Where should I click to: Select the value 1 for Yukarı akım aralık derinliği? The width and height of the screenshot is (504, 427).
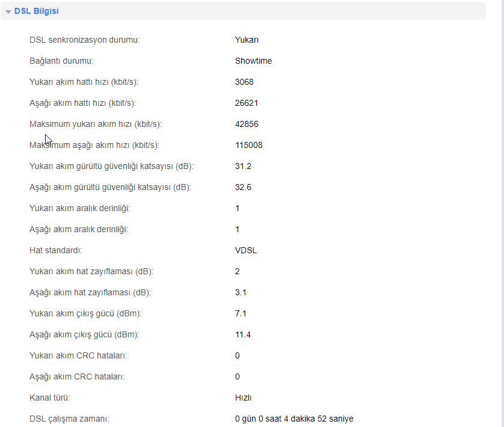point(237,208)
